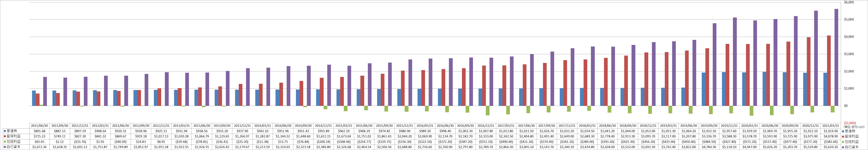Click the blue 普通株 bar for 2019/09/30
The image size is (868, 150).
pos(703,89)
